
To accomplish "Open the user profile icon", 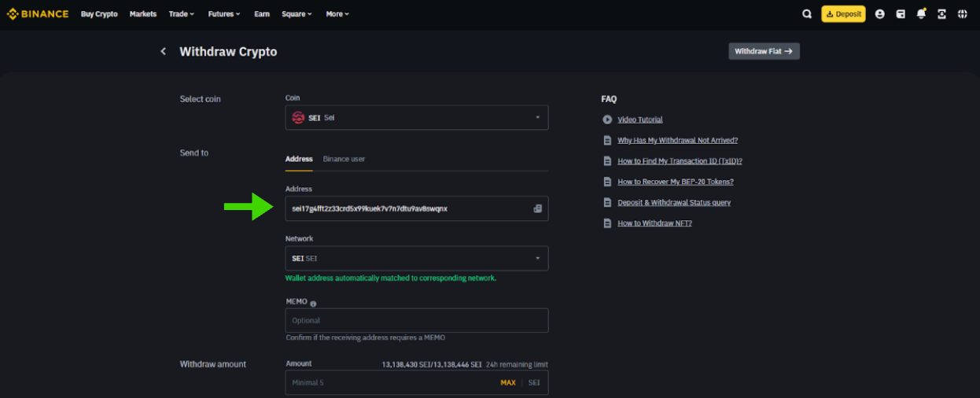I will pos(879,14).
